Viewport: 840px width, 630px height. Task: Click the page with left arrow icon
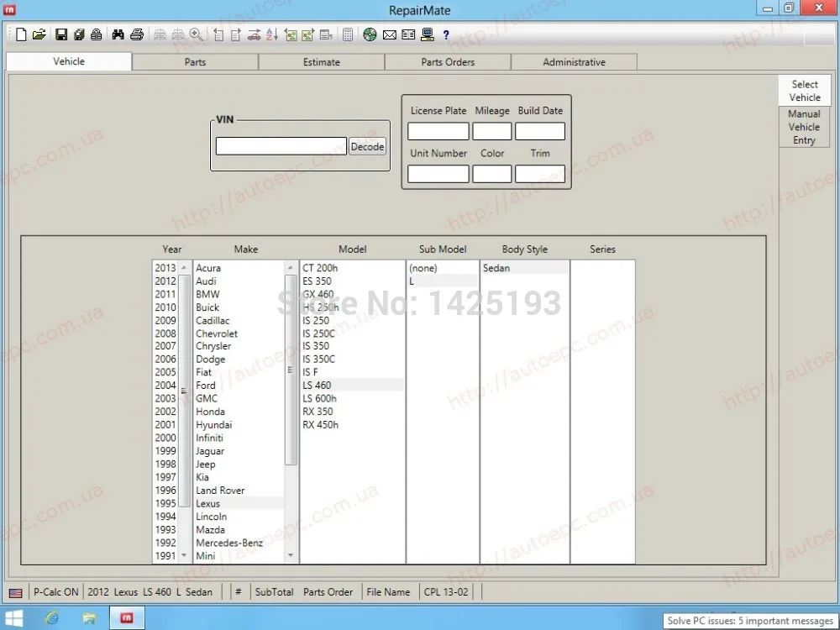point(218,34)
